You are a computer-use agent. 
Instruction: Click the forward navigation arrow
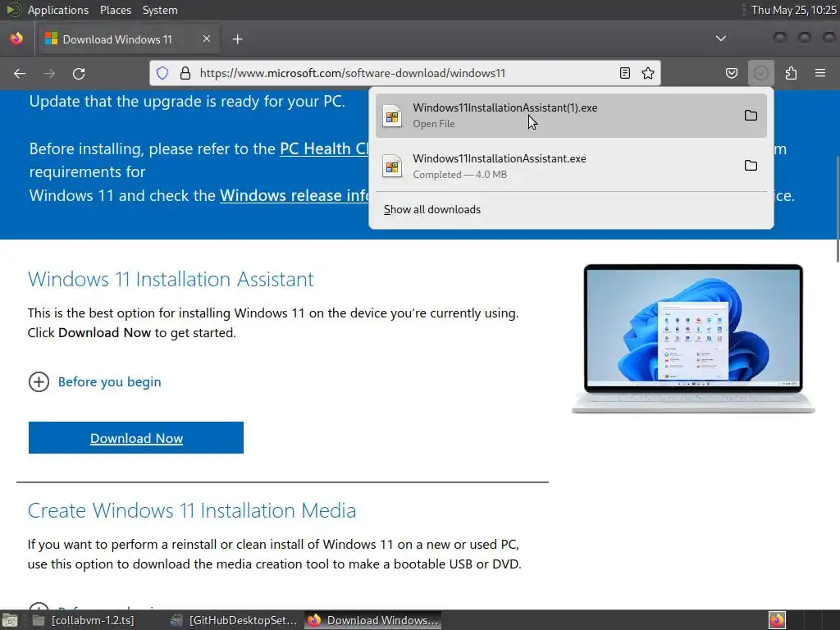pos(49,73)
